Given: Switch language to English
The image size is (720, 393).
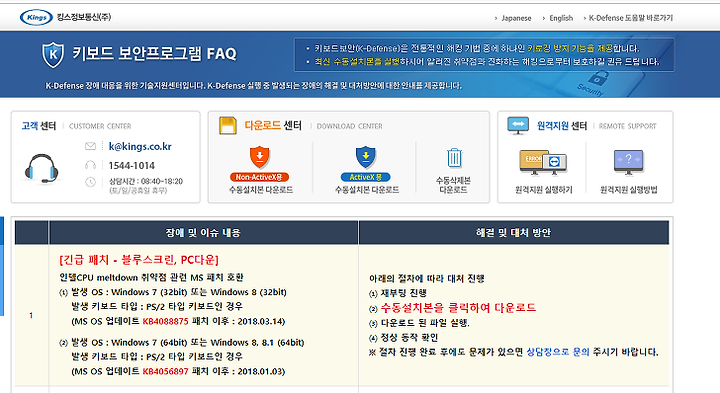Looking at the screenshot, I should (561, 18).
